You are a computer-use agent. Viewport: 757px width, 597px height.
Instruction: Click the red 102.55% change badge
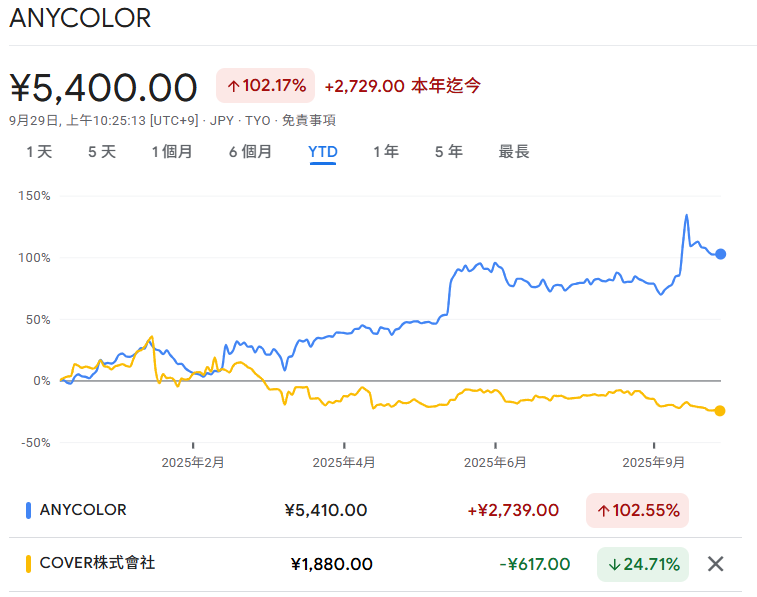click(637, 510)
